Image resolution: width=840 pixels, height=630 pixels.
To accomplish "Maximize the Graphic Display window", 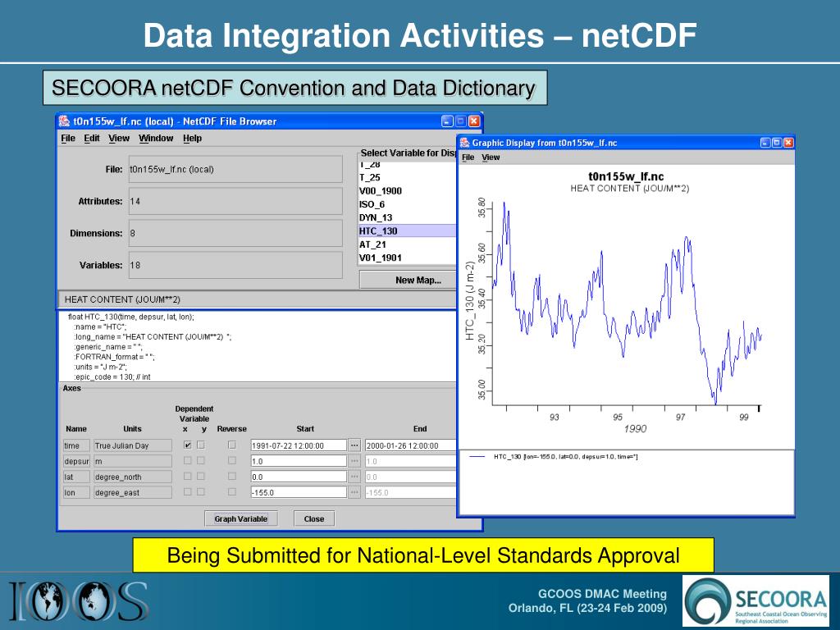I will coord(777,143).
